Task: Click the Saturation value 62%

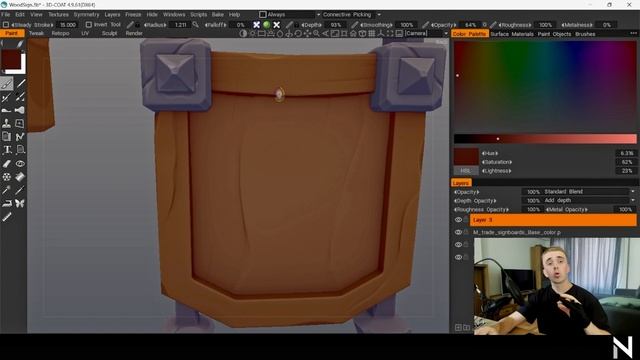Action: tap(627, 162)
